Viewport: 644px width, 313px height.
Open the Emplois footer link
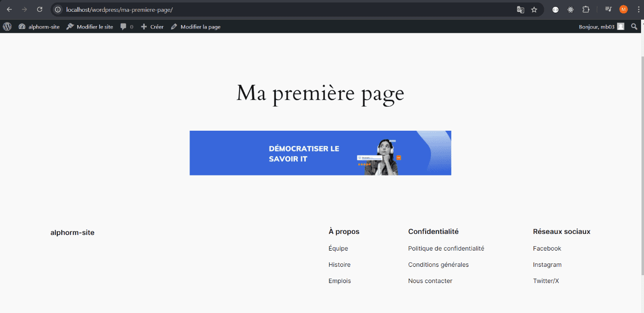[340, 281]
